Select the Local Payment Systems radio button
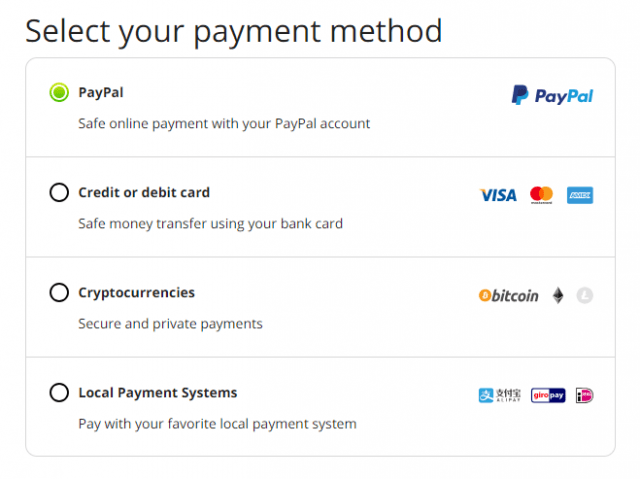Screen dimensions: 640x479 point(59,393)
